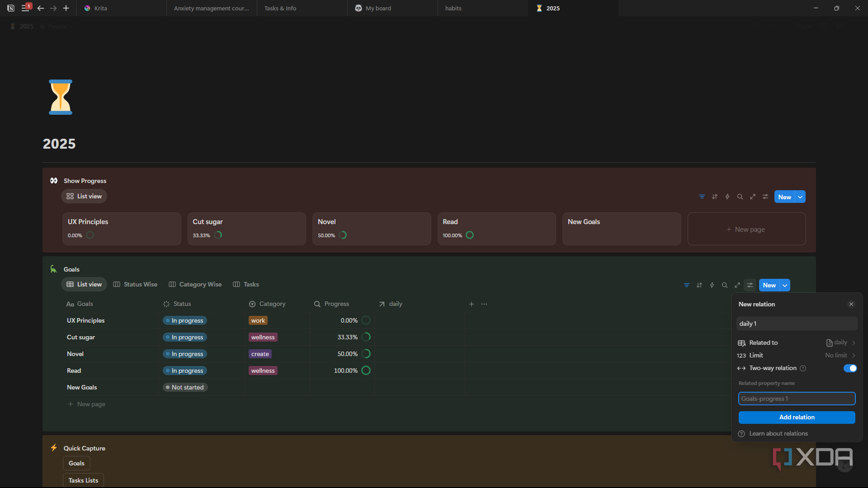
Task: Switch to Category Wise view tab
Action: click(195, 284)
